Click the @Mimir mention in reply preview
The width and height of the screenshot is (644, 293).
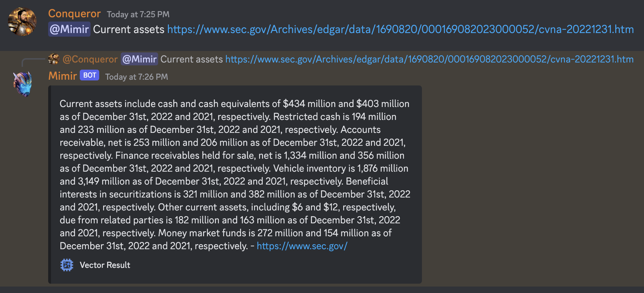[139, 59]
